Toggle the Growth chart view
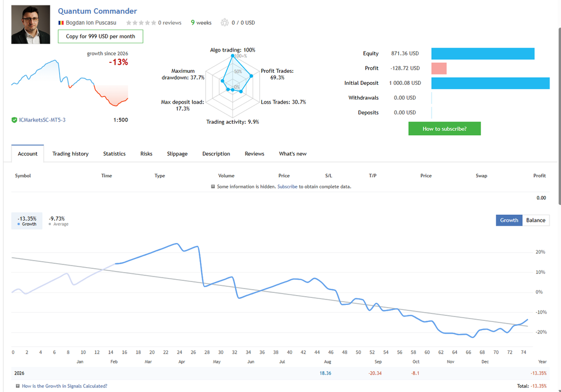Viewport: 561px width, 392px height. (x=509, y=220)
